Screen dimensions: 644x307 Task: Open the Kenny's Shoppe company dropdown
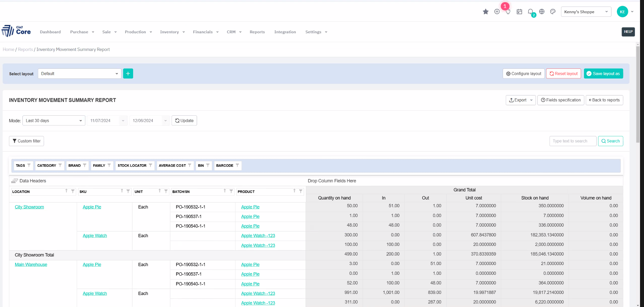click(586, 12)
